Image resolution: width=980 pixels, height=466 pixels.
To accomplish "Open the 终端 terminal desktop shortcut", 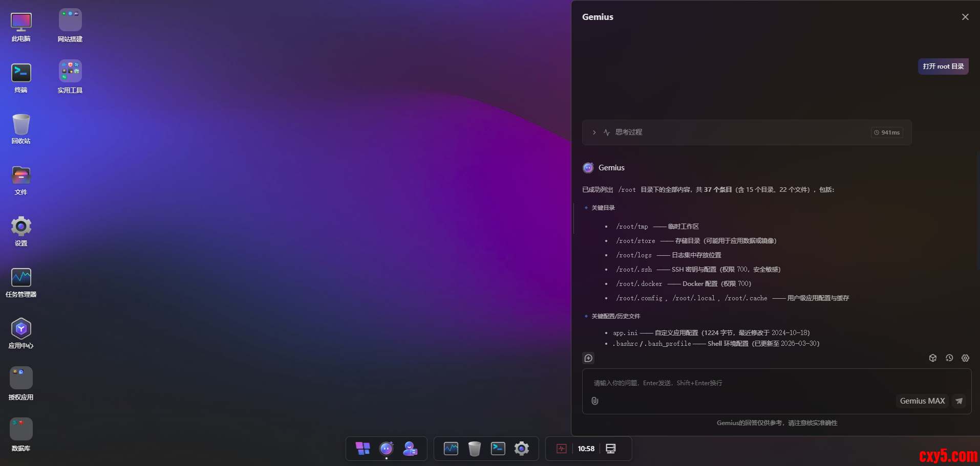I will (21, 73).
